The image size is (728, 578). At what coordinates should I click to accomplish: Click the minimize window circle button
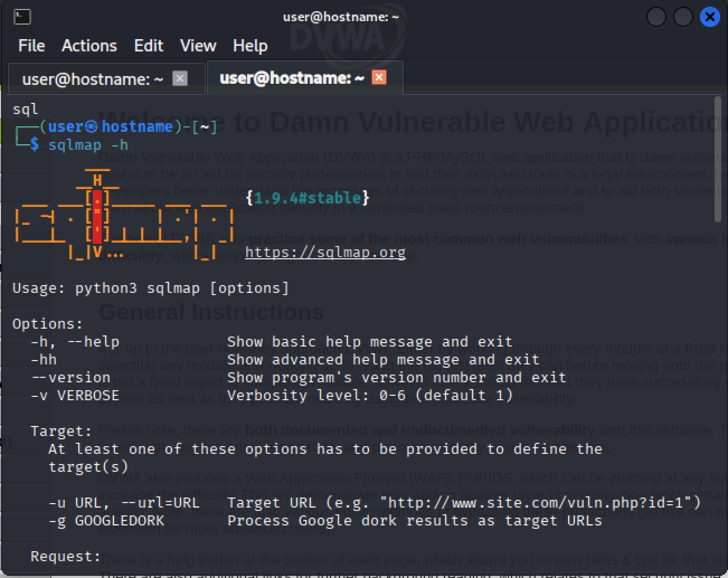tap(656, 17)
